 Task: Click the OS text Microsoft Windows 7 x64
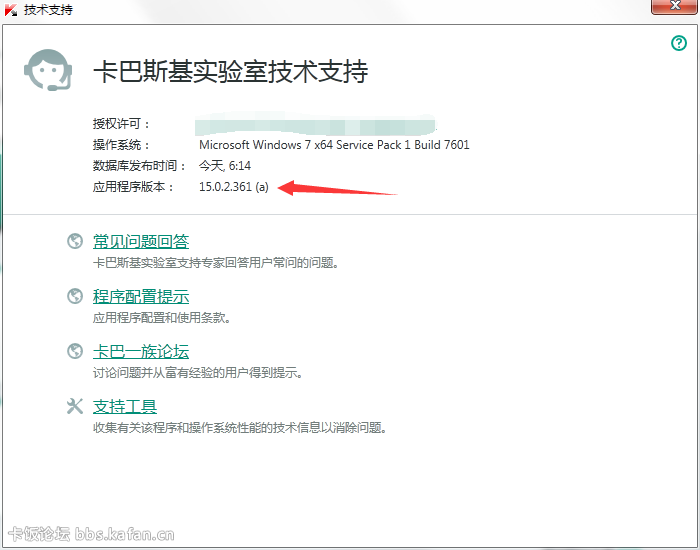[x=266, y=145]
